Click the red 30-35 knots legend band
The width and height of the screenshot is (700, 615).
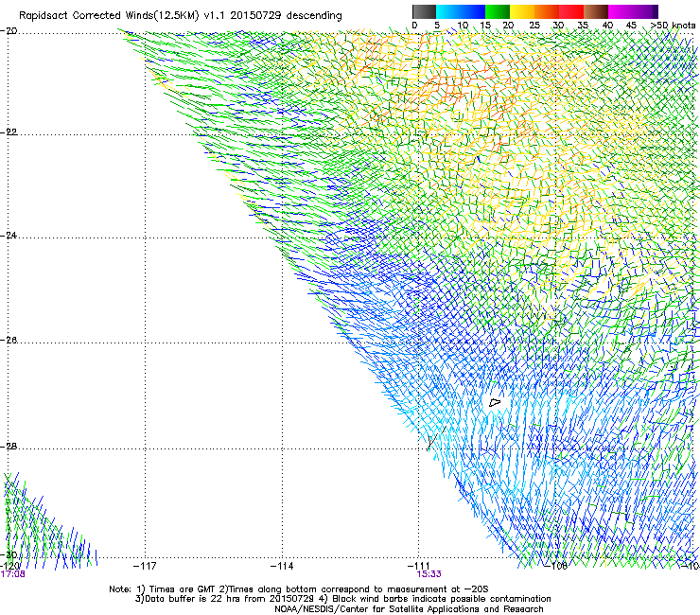(571, 11)
